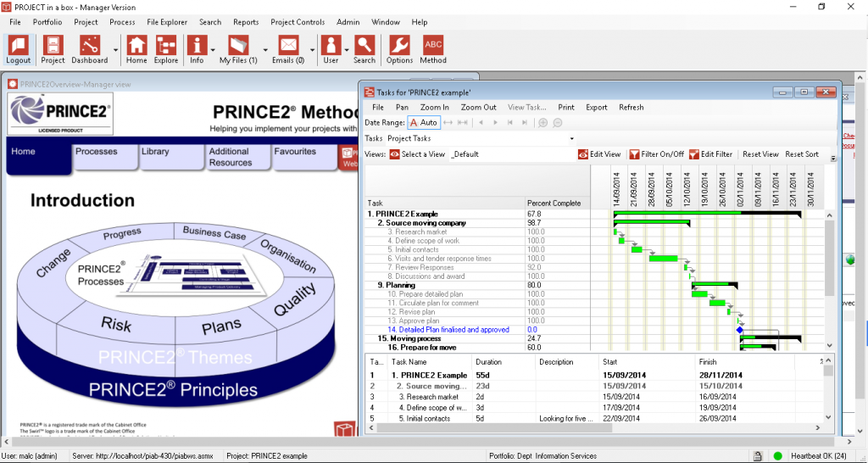
Task: Click the Duration column header in lower table
Action: click(504, 361)
